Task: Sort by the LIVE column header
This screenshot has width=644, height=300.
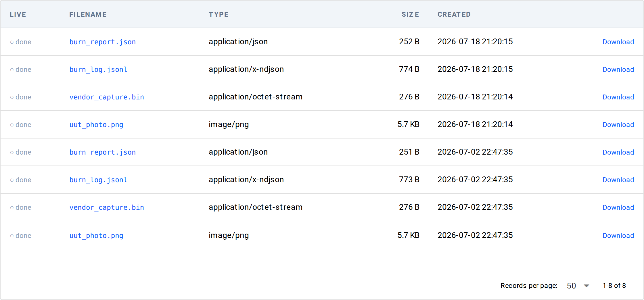Action: click(x=18, y=14)
